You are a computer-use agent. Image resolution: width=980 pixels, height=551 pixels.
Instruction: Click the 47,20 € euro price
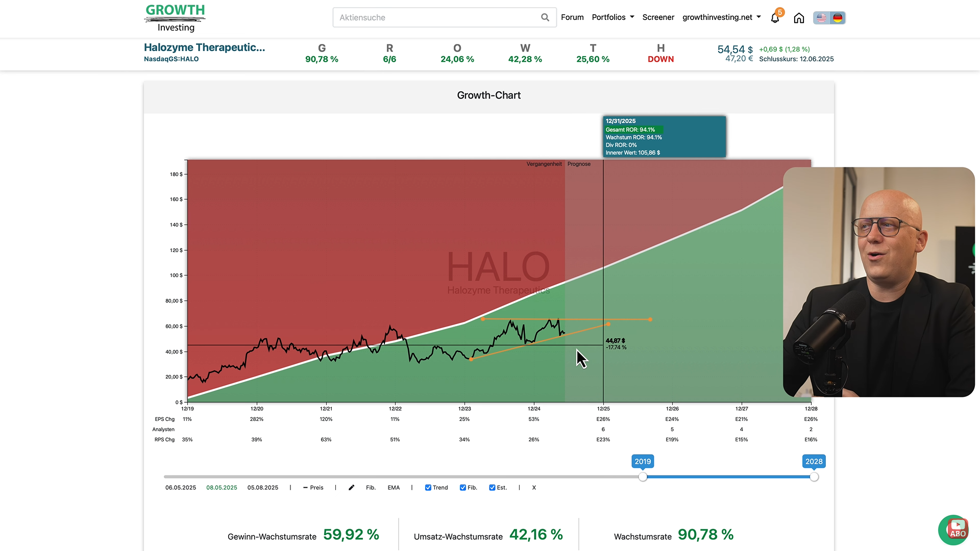tap(739, 59)
